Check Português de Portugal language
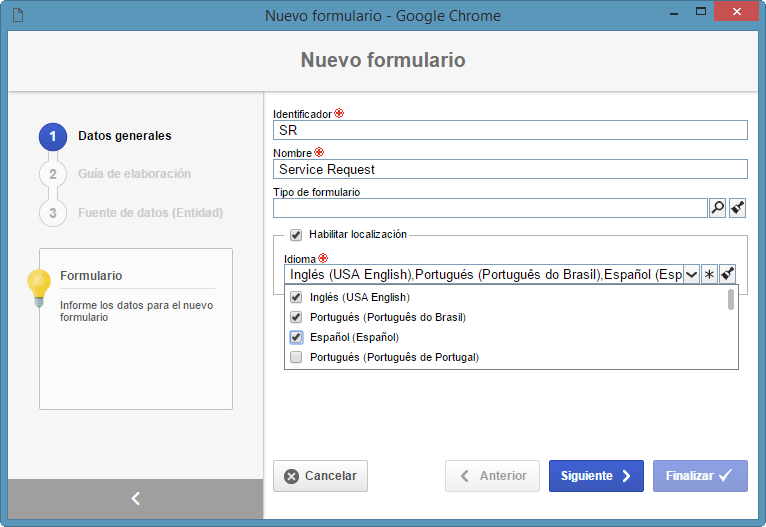The height and width of the screenshot is (527, 766). click(296, 357)
